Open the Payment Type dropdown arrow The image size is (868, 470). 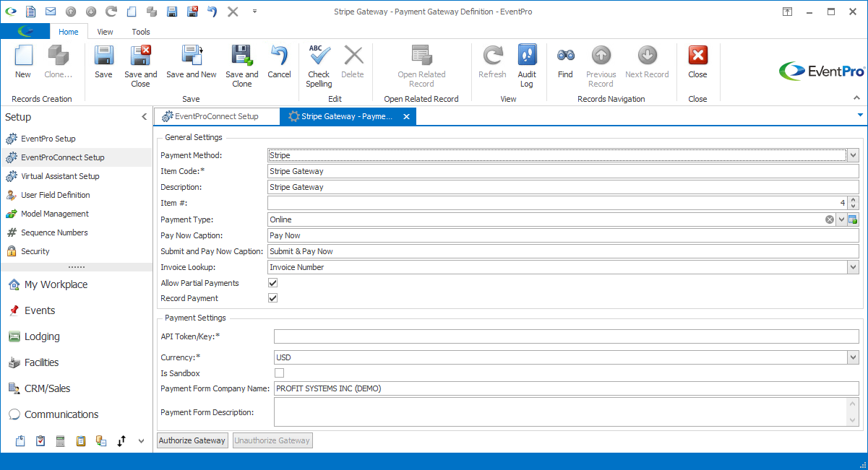[x=841, y=219]
